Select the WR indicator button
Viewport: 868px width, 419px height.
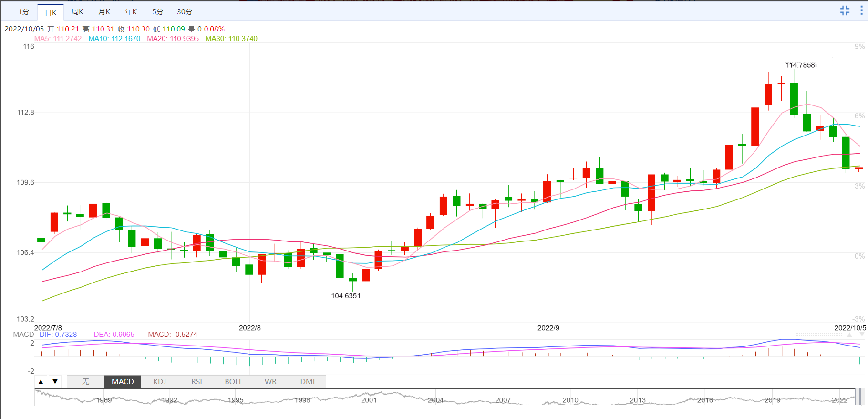[270, 382]
